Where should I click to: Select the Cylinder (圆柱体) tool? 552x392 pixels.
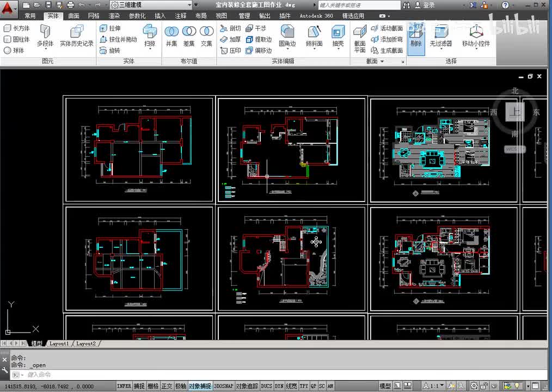(x=16, y=39)
